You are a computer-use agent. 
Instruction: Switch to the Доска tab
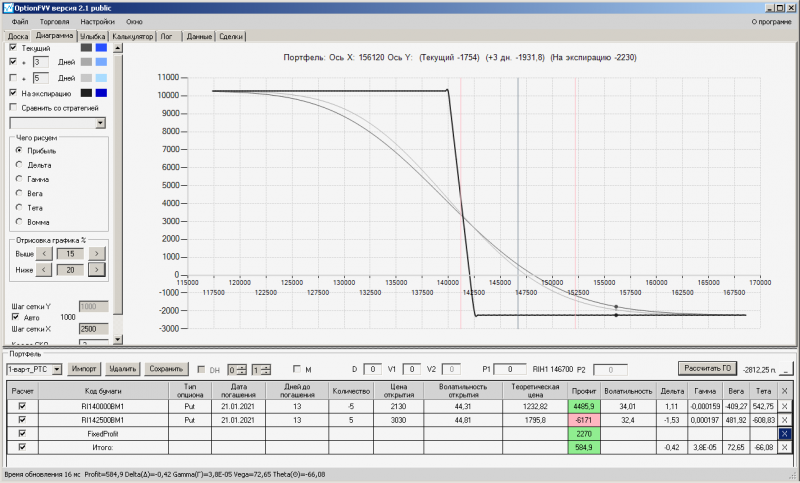coord(18,36)
